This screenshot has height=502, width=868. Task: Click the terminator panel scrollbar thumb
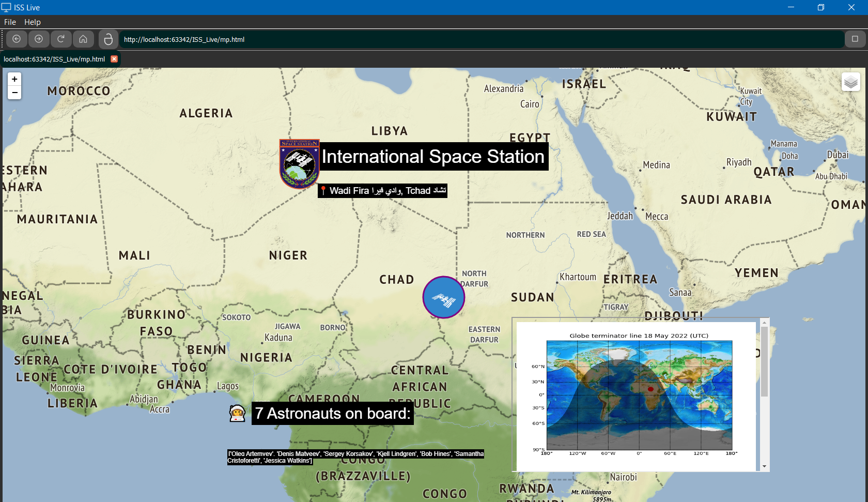tap(765, 361)
